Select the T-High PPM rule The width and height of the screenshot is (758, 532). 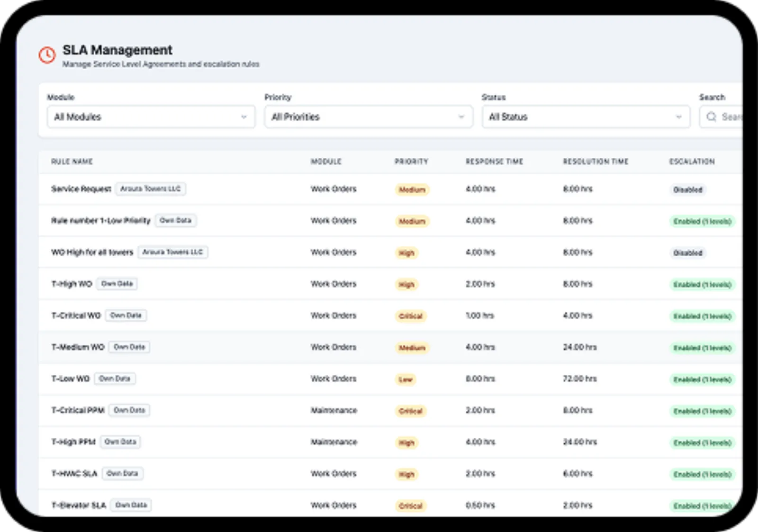pyautogui.click(x=73, y=442)
